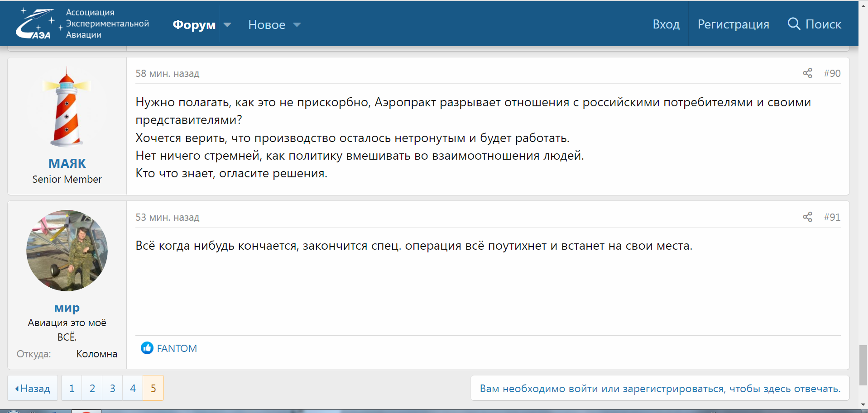Screen dimensions: 868x413
Task: Open МАЯК's lighthouse avatar
Action: 67,107
